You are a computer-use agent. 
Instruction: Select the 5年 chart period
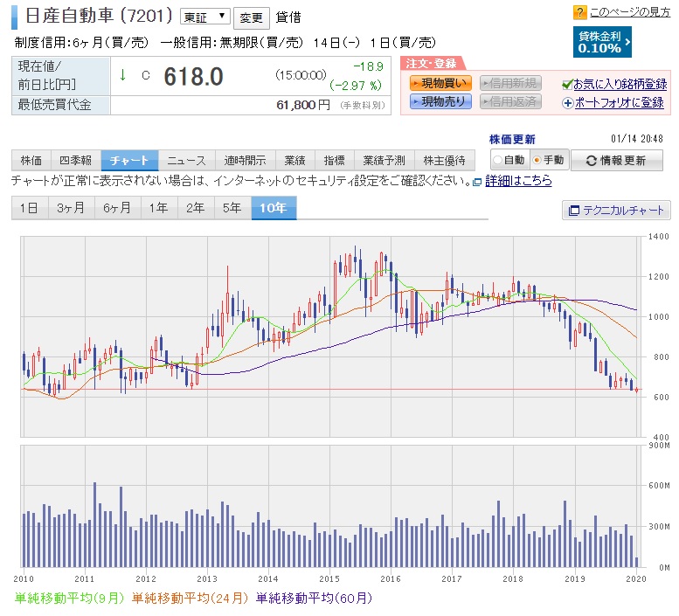232,208
